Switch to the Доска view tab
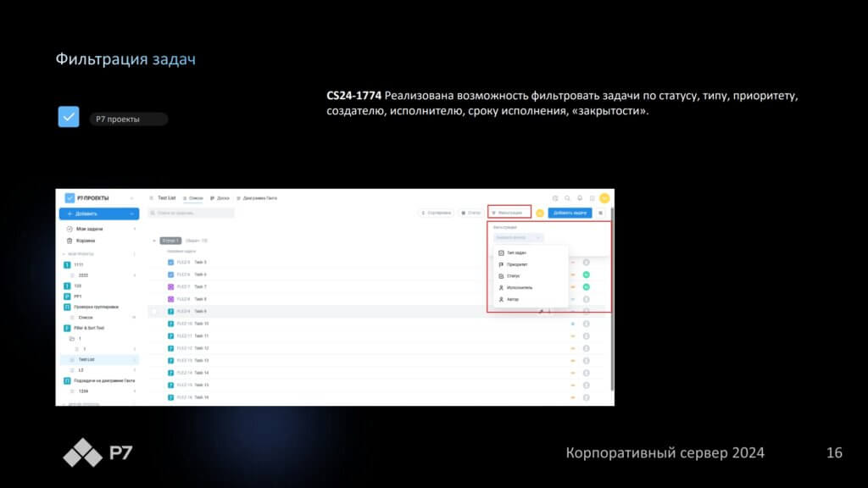 click(x=220, y=197)
